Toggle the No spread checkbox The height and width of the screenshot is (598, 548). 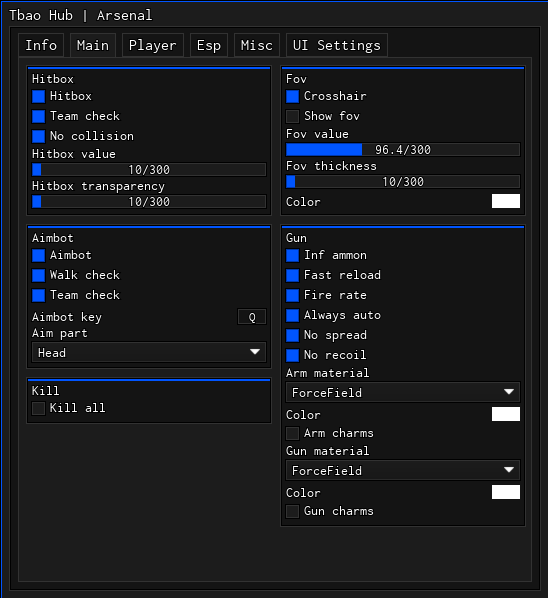pyautogui.click(x=292, y=335)
